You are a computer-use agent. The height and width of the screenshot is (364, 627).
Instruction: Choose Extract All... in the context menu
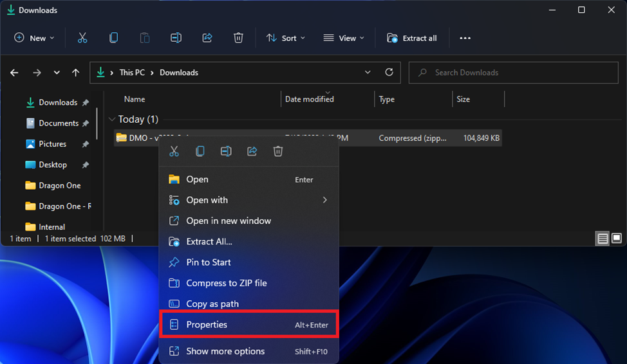(x=209, y=242)
